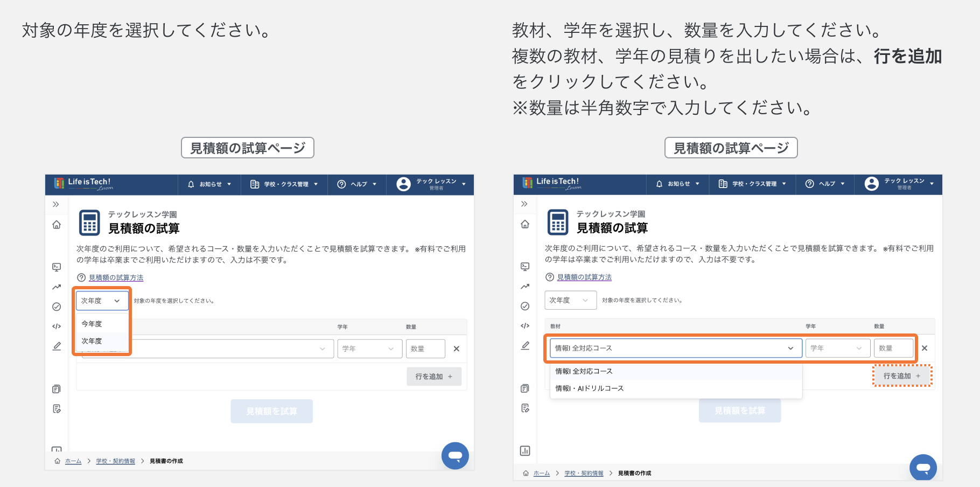This screenshot has height=487, width=980.
Task: Open the stacked documents icon in the left screenshot's sidebar
Action: coord(57,389)
